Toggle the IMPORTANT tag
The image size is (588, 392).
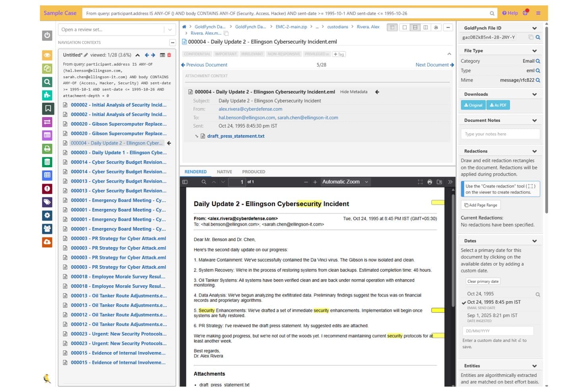[225, 54]
